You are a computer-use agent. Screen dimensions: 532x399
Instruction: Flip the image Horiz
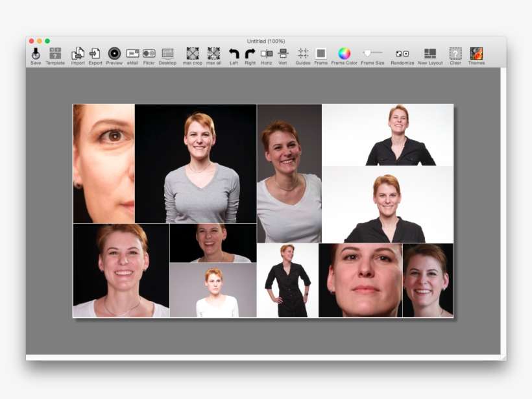click(267, 55)
